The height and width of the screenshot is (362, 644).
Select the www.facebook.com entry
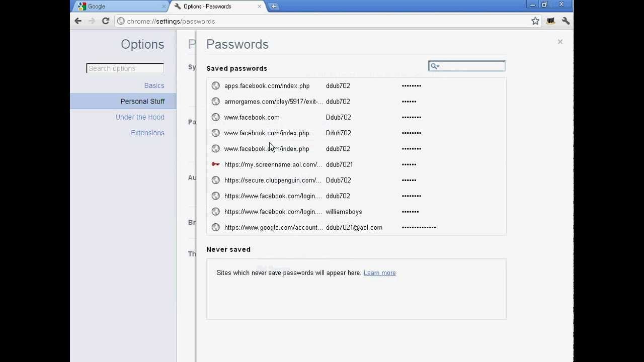click(x=356, y=117)
